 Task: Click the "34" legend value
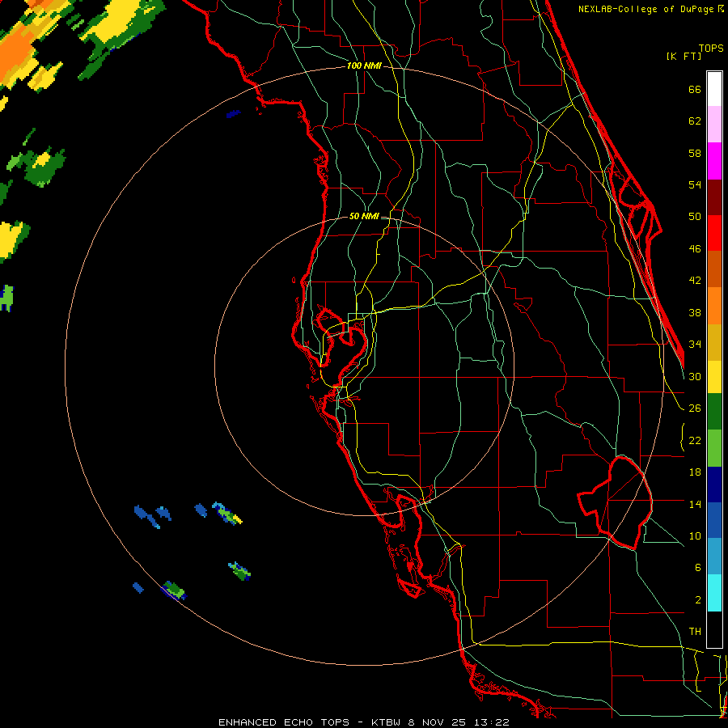[x=695, y=344]
